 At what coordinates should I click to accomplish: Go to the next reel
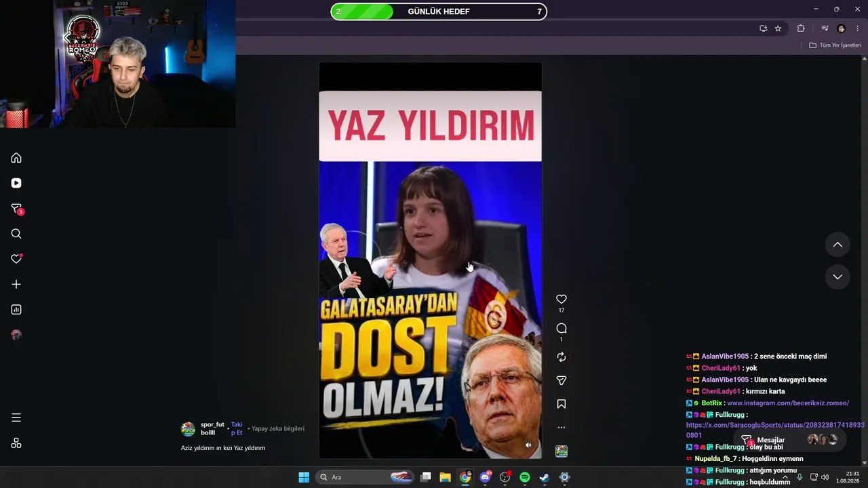pyautogui.click(x=837, y=277)
